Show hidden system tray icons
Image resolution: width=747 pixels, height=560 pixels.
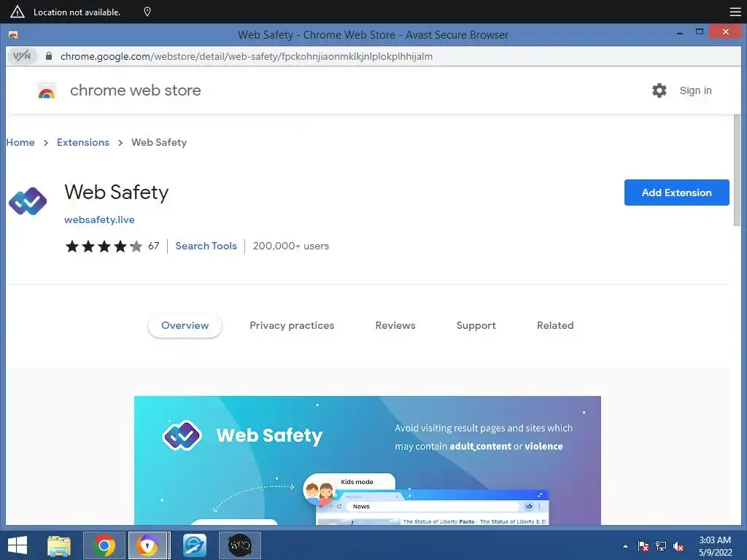click(x=625, y=546)
